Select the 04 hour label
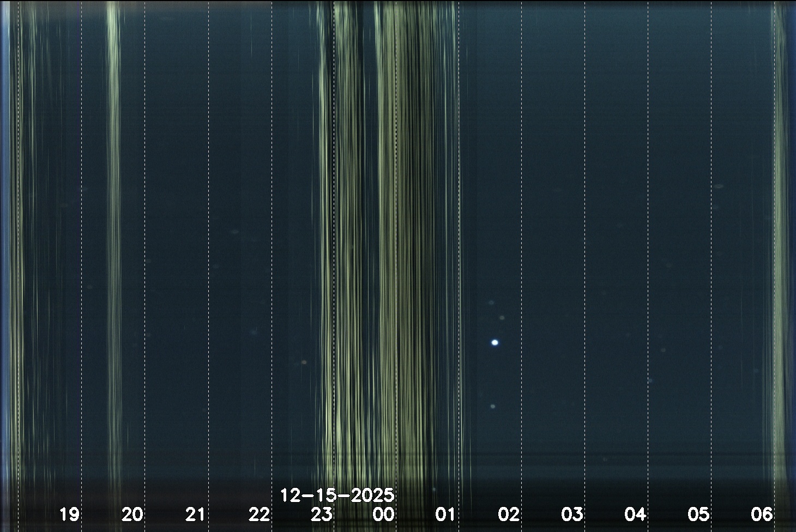The width and height of the screenshot is (796, 532). (x=635, y=514)
